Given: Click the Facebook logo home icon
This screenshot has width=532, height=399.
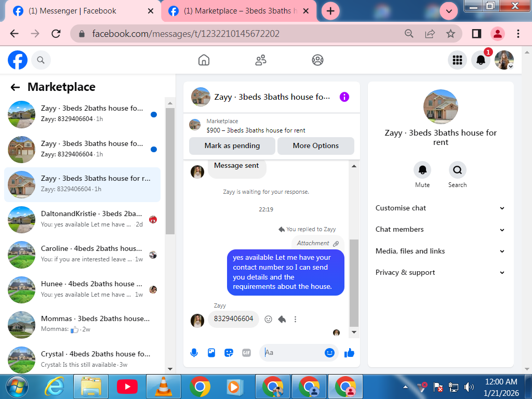Looking at the screenshot, I should point(18,60).
